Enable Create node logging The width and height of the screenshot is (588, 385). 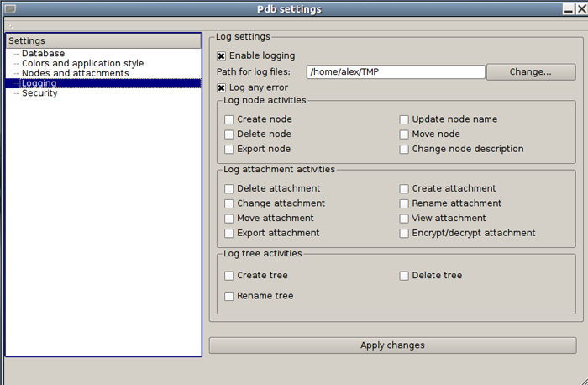coord(229,120)
